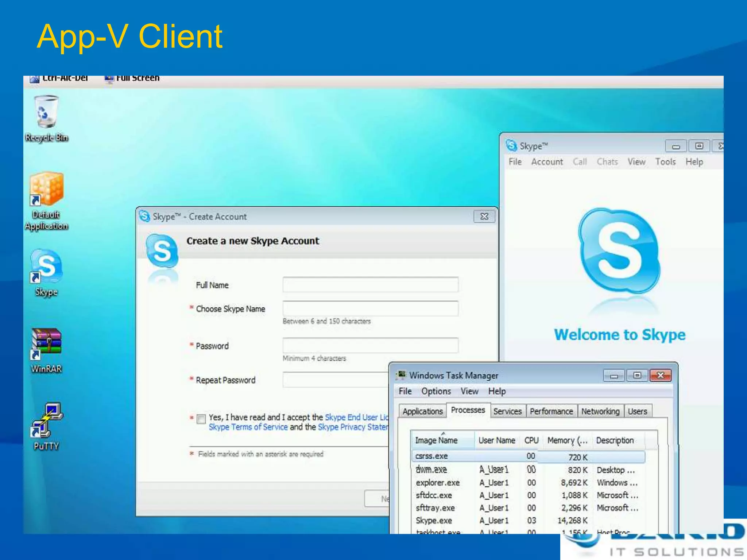Image resolution: width=747 pixels, height=560 pixels.
Task: Open the Tools menu in Skype
Action: pyautogui.click(x=665, y=162)
